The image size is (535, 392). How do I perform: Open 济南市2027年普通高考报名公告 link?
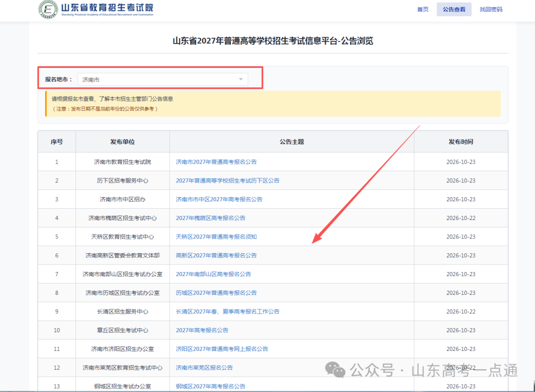coord(216,162)
